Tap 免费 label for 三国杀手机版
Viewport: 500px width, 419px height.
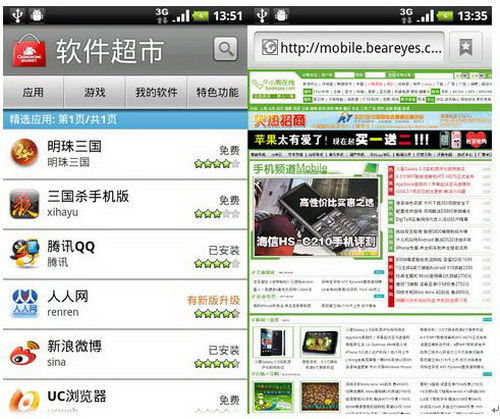[x=229, y=200]
